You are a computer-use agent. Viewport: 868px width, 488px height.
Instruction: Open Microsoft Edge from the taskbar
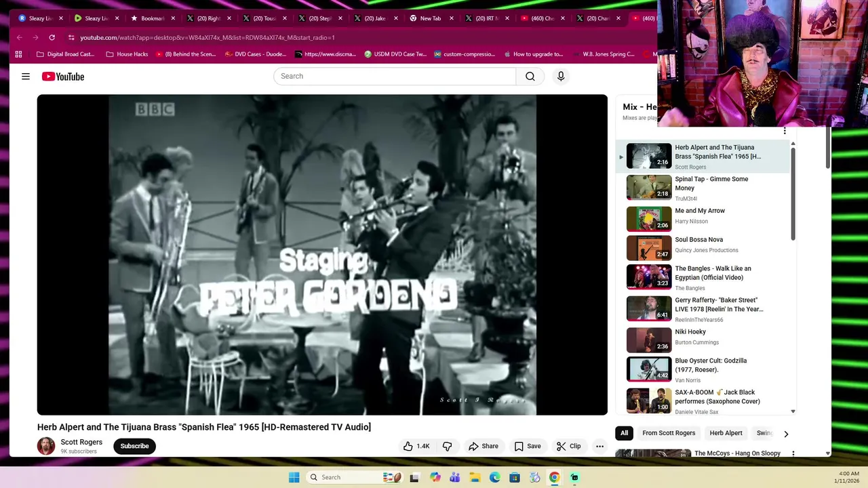[x=494, y=477]
